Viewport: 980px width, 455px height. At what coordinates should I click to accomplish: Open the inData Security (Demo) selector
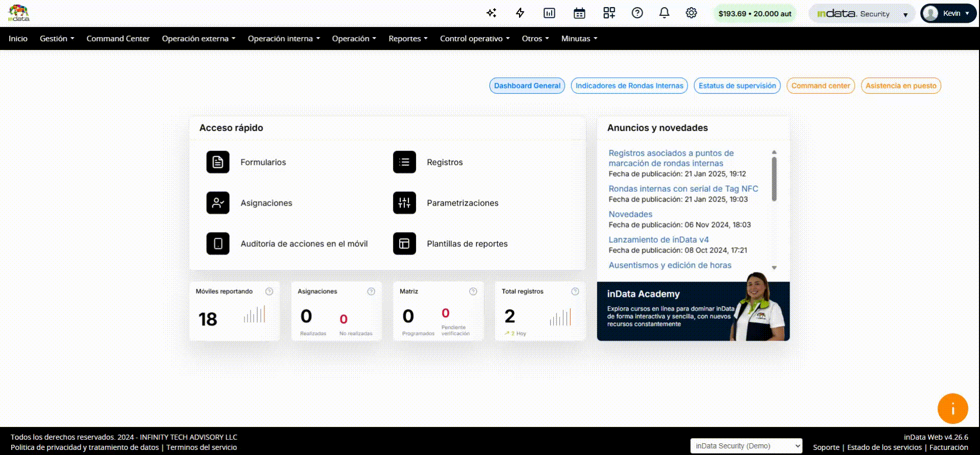pos(746,446)
